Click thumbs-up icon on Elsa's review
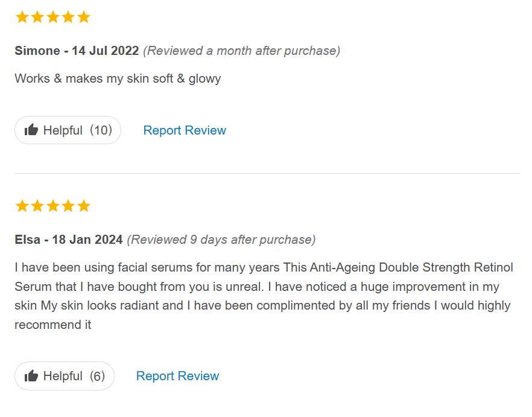532x417 pixels. tap(31, 376)
